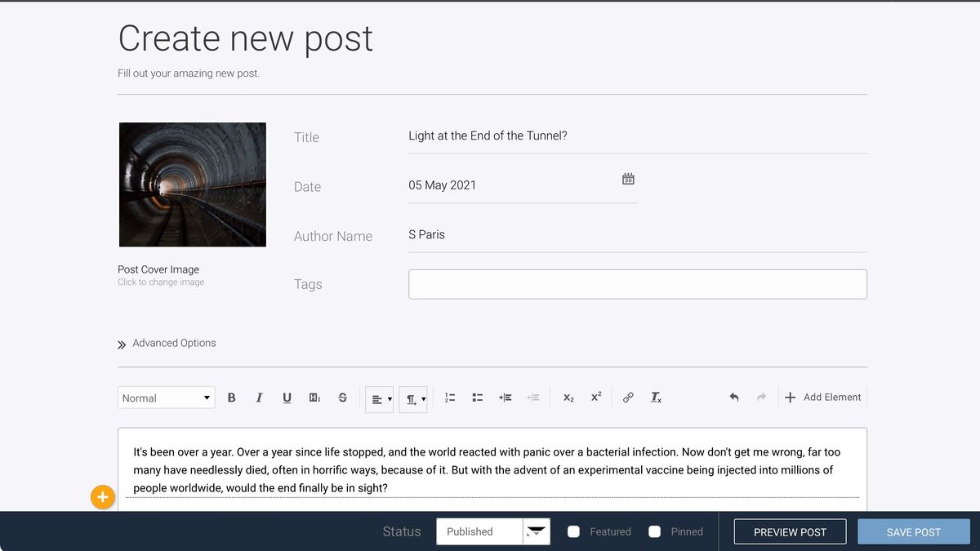
Task: Undo the last edit
Action: tap(733, 398)
